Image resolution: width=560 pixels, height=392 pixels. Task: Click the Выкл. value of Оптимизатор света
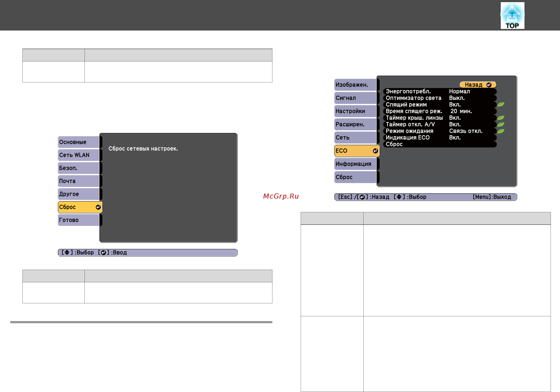(457, 98)
